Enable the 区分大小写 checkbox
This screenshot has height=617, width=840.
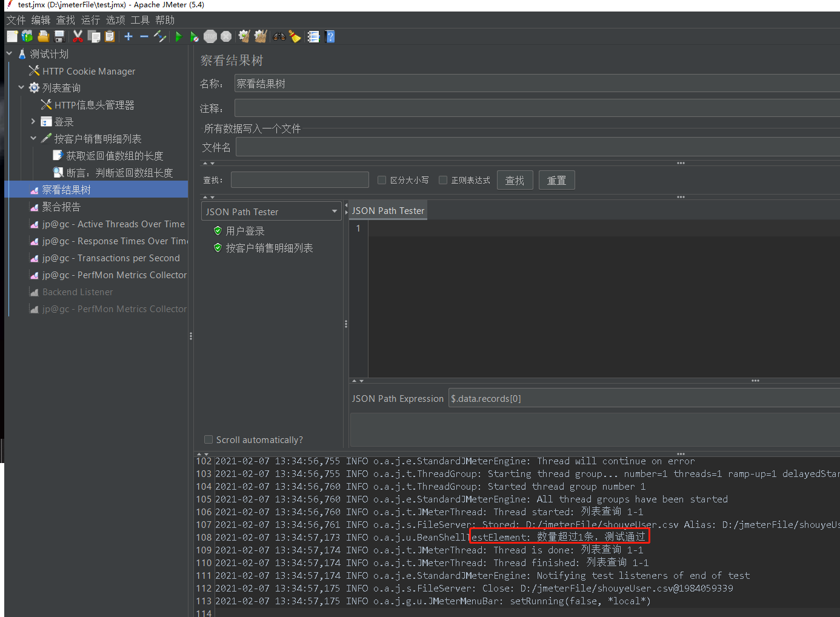click(x=382, y=180)
